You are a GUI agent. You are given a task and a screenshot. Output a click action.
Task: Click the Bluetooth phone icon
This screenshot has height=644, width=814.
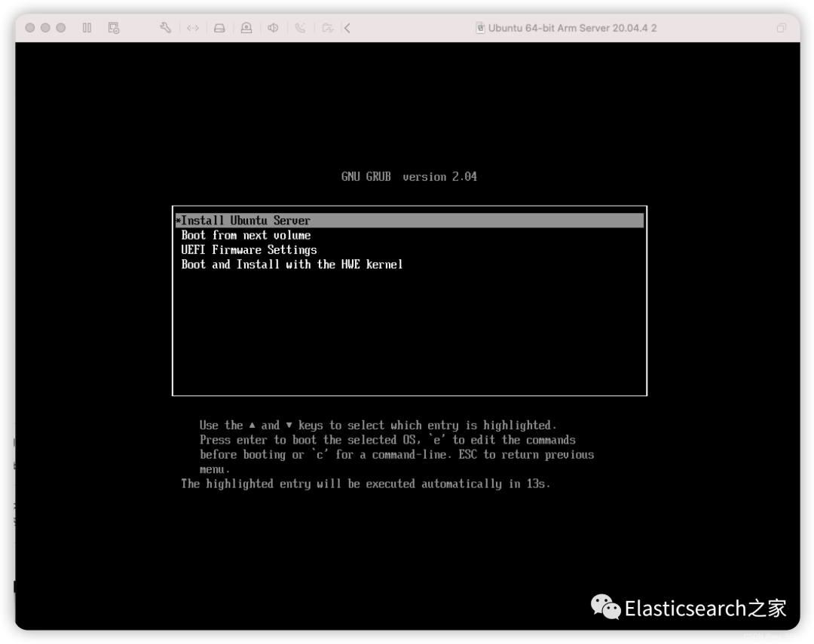[301, 28]
